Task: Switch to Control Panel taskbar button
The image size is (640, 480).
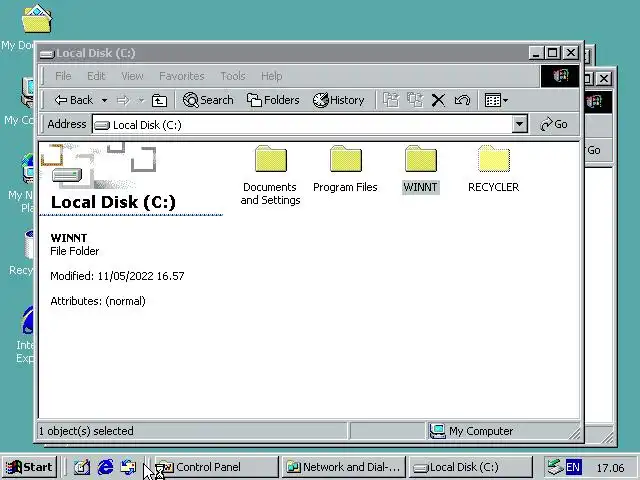Action: tap(216, 467)
